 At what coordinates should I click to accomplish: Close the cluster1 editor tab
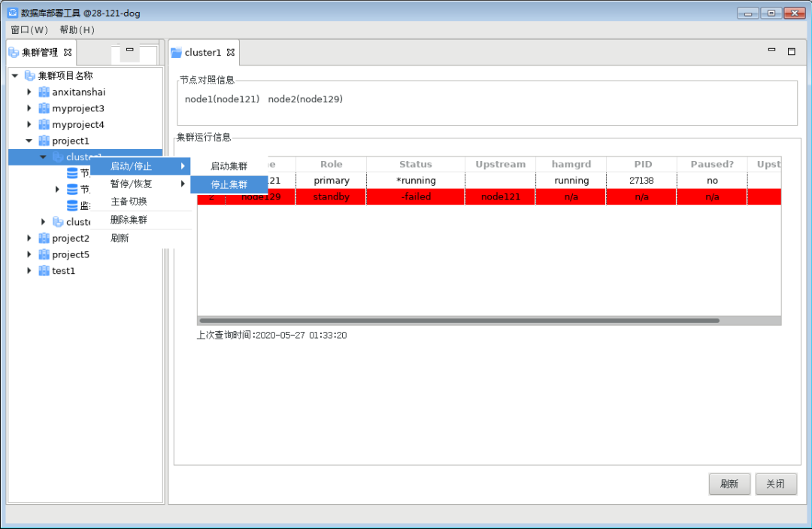pyautogui.click(x=231, y=53)
